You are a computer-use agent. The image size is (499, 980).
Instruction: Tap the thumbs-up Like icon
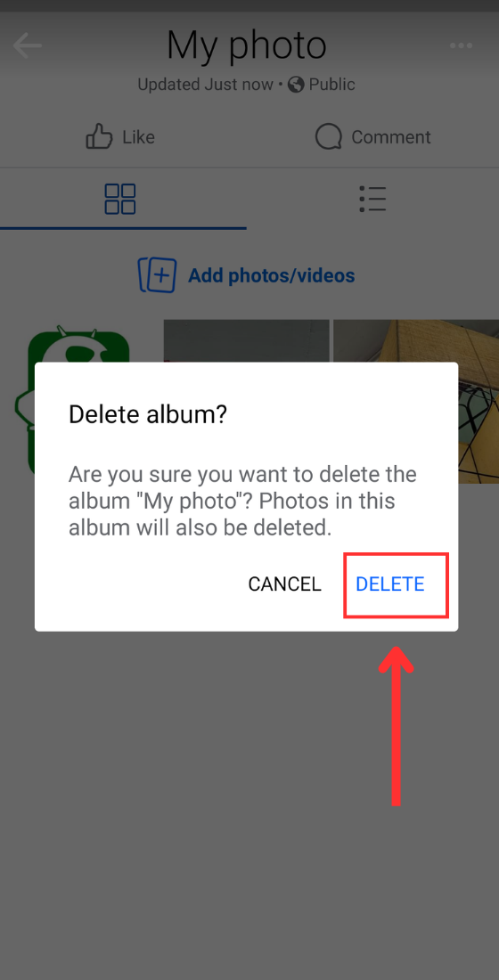(99, 136)
